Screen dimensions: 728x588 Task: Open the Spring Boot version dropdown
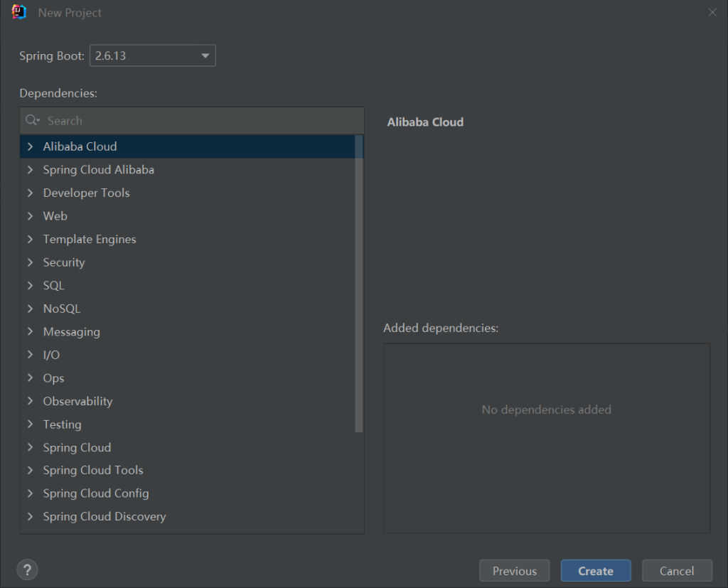click(152, 55)
